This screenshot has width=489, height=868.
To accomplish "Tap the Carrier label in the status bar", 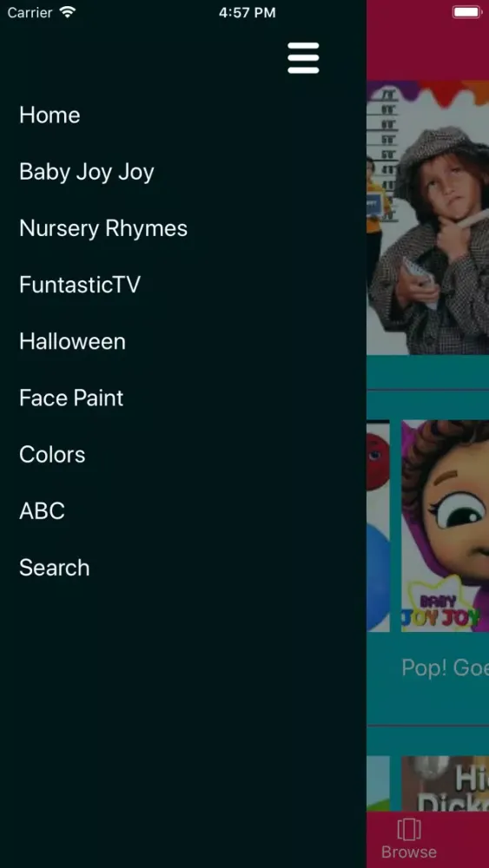I will pyautogui.click(x=30, y=12).
